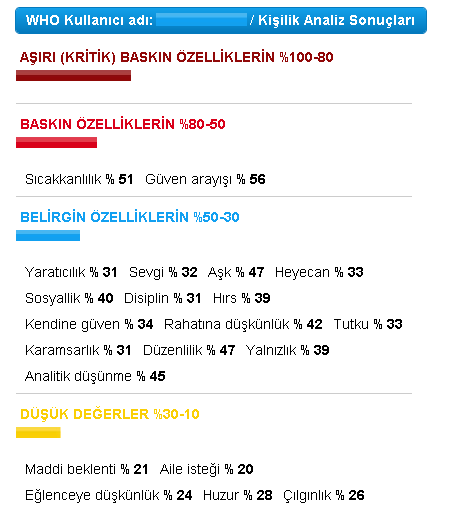Click the Aşk % 47 trait
The image size is (468, 509).
pos(236,272)
